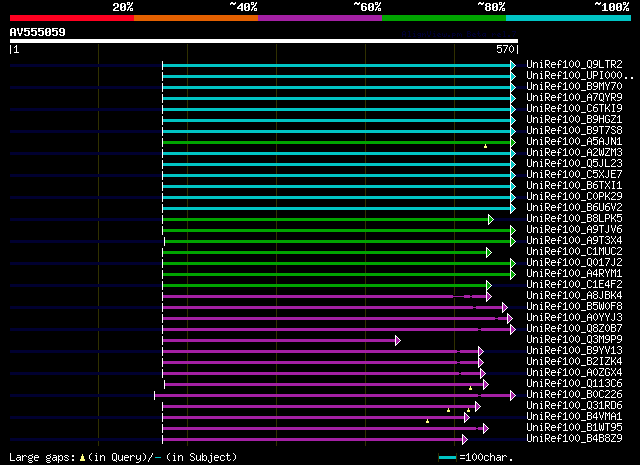
Task: Click the purple alignment bar of Q8Z0B7
Action: tap(336, 329)
